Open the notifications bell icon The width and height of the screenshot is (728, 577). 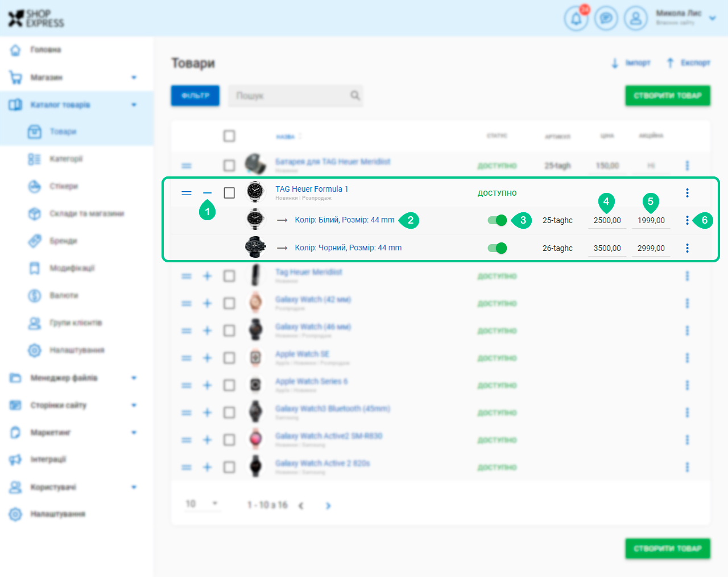(x=576, y=19)
